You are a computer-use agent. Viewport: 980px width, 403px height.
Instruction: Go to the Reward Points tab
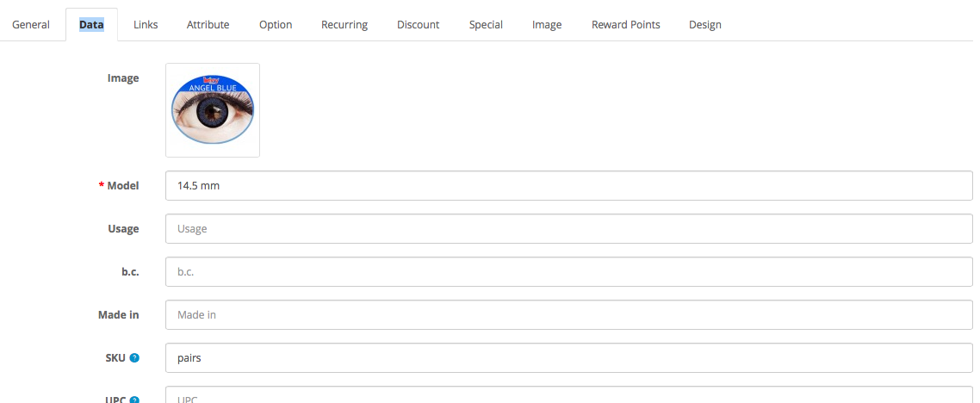(x=625, y=25)
